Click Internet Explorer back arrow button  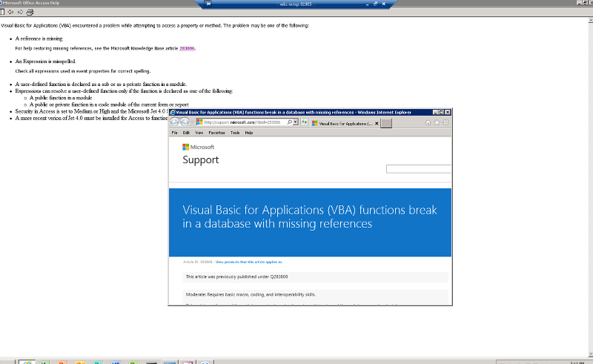click(174, 122)
